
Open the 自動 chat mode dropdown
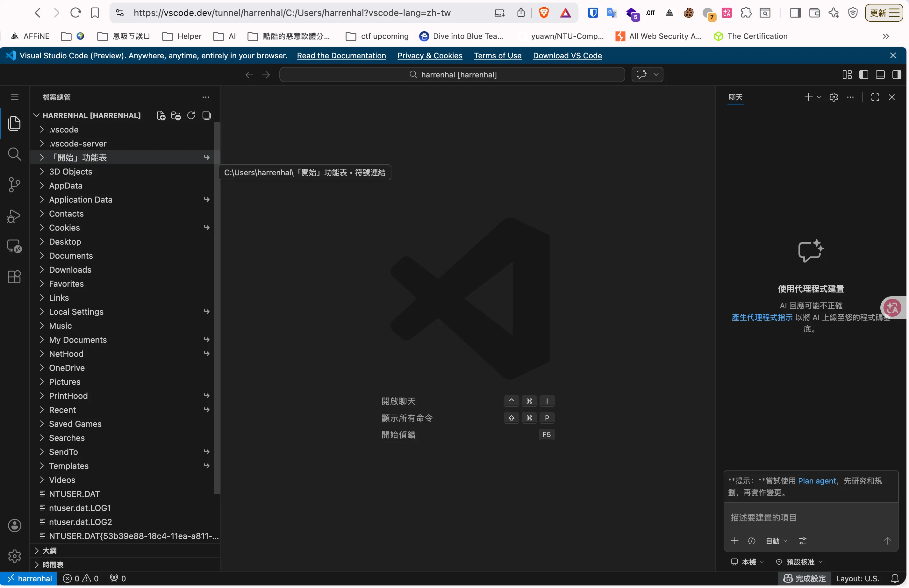[777, 541]
